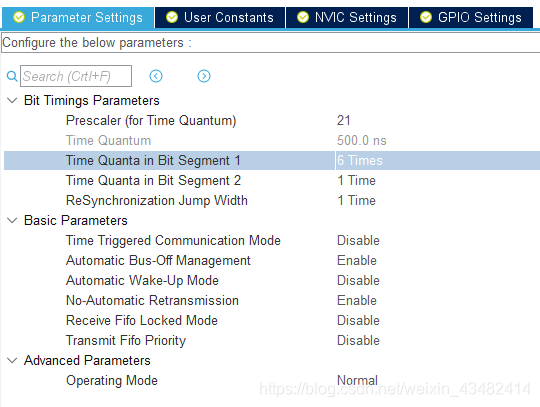
Task: Click the GPIO Settings tab check icon
Action: (426, 17)
